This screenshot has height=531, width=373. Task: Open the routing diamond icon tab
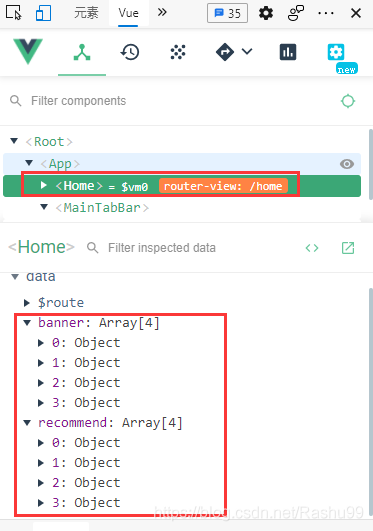click(x=225, y=52)
